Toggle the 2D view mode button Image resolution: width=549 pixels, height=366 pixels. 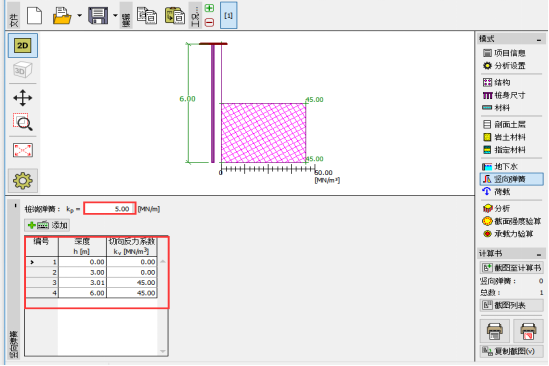coord(23,46)
